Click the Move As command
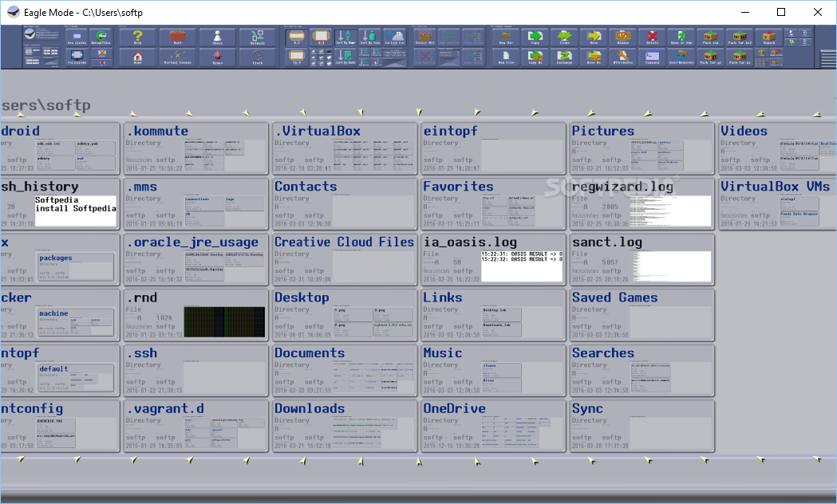The height and width of the screenshot is (504, 837). [594, 57]
